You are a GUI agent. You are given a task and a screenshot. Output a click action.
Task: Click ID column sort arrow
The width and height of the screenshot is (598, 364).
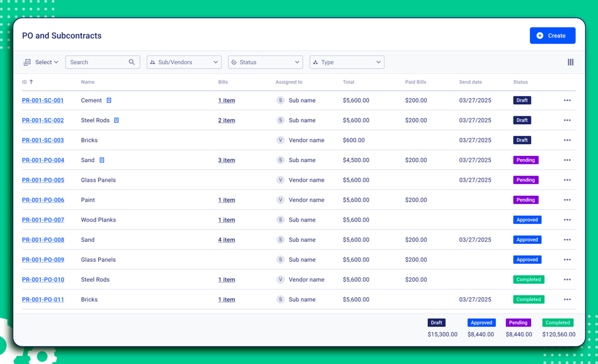tap(31, 82)
